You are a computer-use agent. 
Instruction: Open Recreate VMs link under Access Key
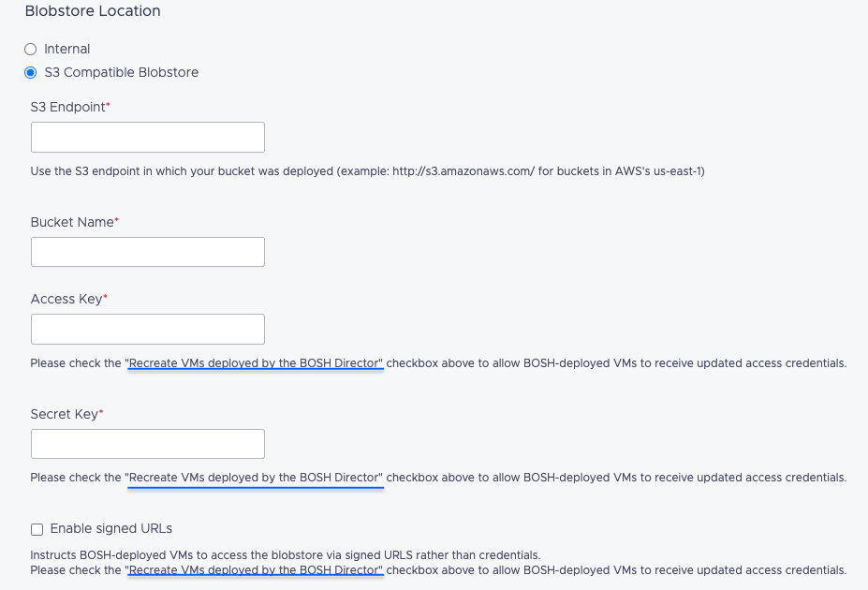[256, 362]
